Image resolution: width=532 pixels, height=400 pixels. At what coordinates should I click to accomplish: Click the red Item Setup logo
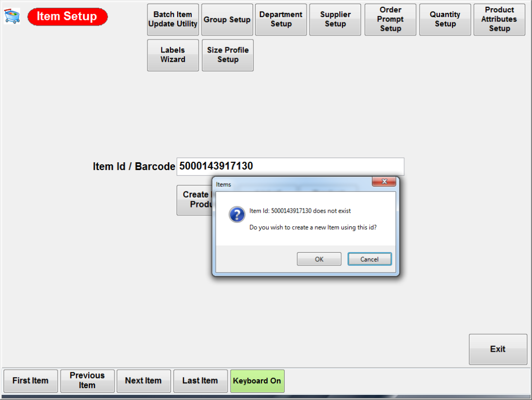coord(67,17)
